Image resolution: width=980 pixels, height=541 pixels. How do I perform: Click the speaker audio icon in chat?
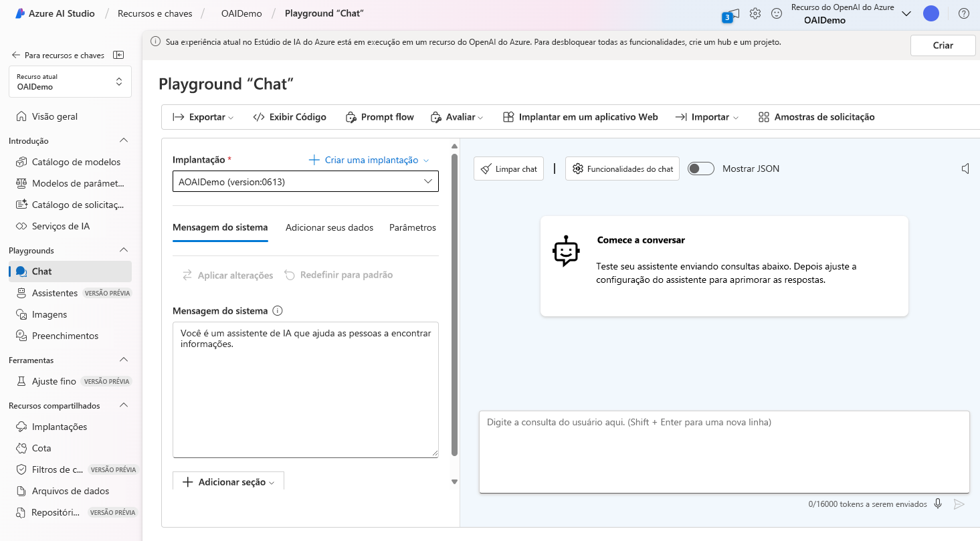(965, 169)
